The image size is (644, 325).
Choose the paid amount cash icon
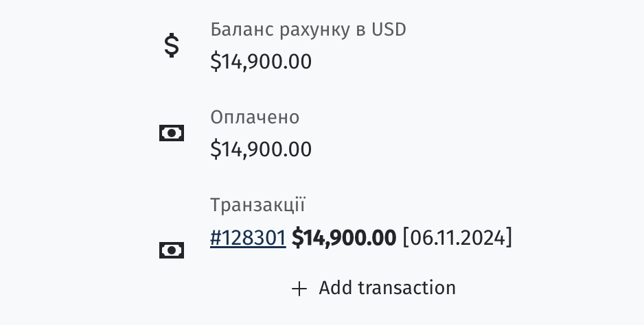(x=172, y=133)
